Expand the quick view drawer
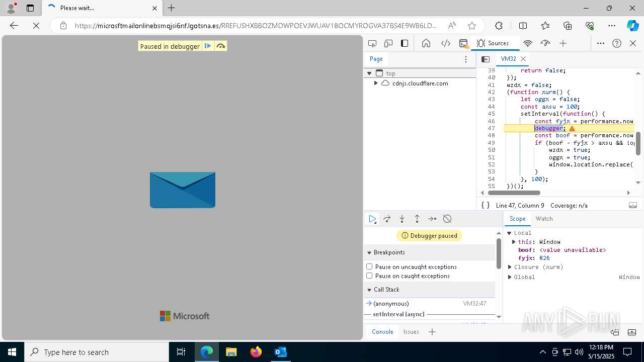The image size is (644, 362). click(x=632, y=332)
